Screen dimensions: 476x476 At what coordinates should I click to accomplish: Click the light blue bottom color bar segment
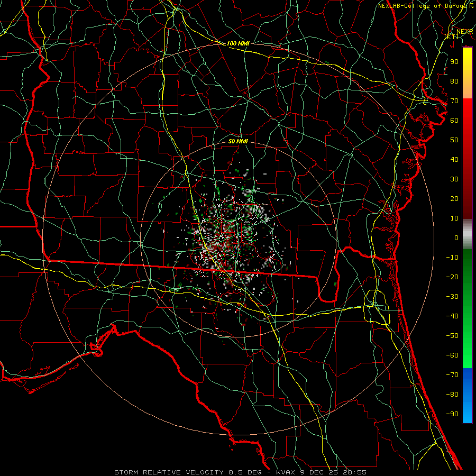pos(467,411)
